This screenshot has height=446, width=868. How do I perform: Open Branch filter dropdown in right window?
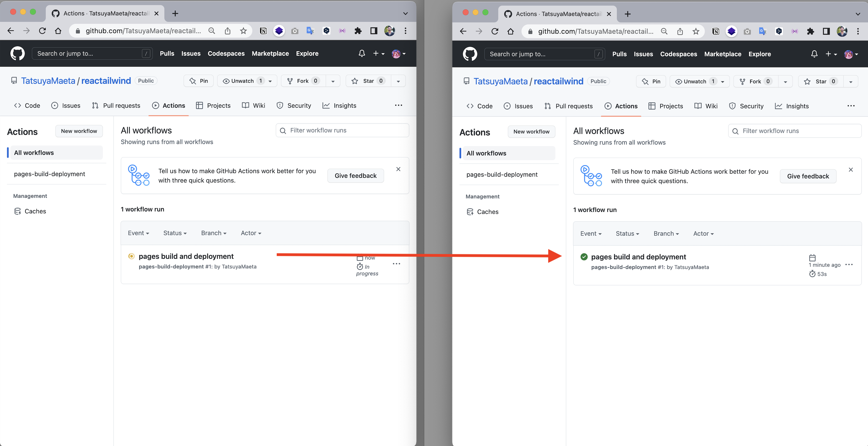tap(666, 233)
